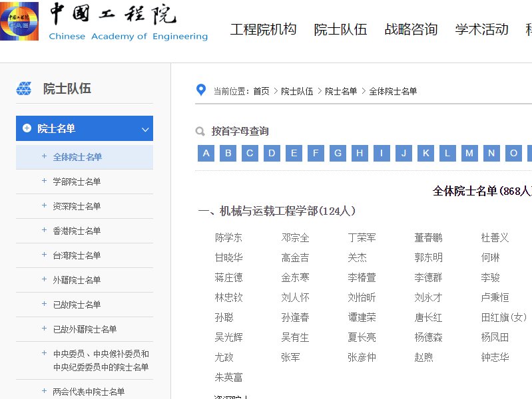
Task: Select 外籍院士名单 sidebar item
Action: coord(77,280)
